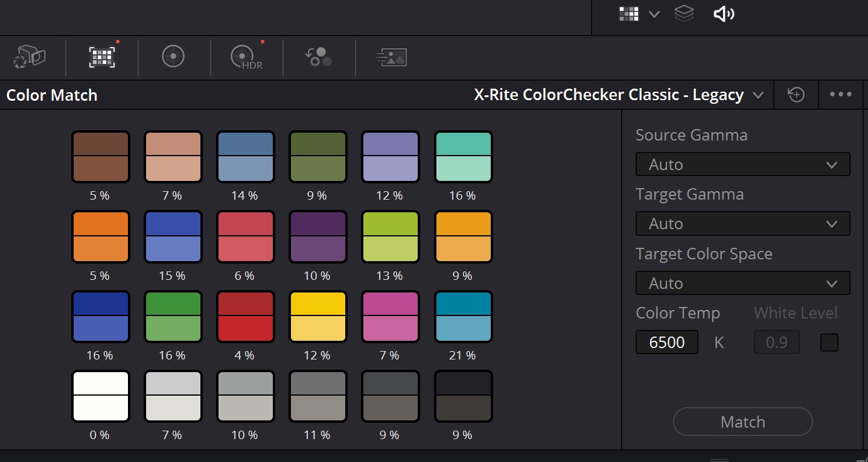This screenshot has height=462, width=868.
Task: Click the Match button
Action: (x=742, y=422)
